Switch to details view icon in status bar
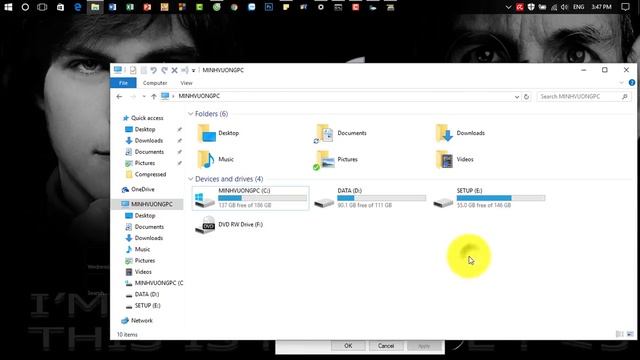 point(620,334)
